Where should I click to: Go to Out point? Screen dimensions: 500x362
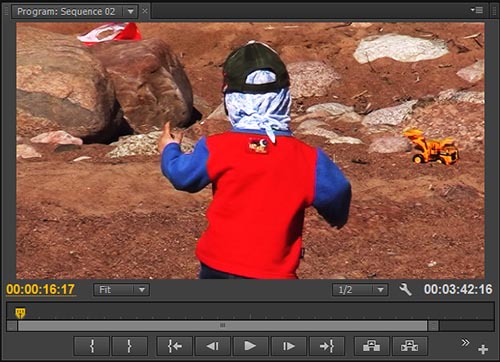click(x=327, y=346)
